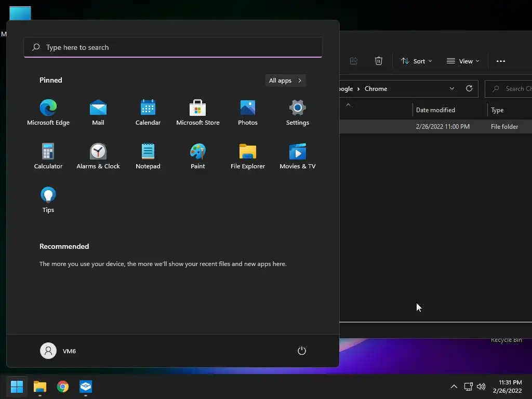Launch Movies & TV

(298, 156)
